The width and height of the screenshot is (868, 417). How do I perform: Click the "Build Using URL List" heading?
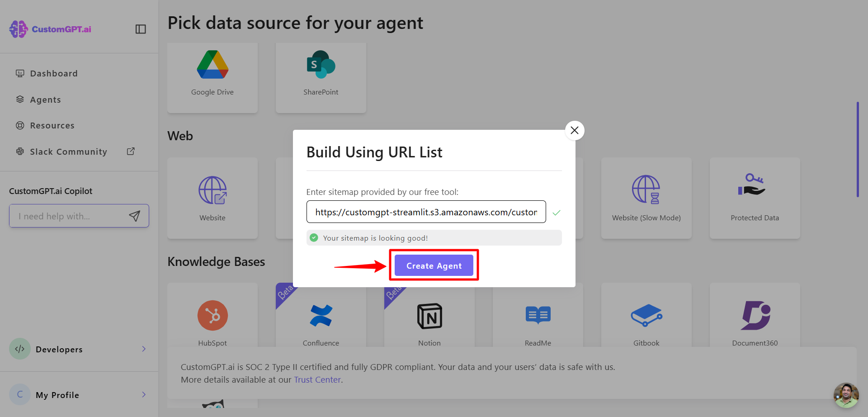point(374,152)
